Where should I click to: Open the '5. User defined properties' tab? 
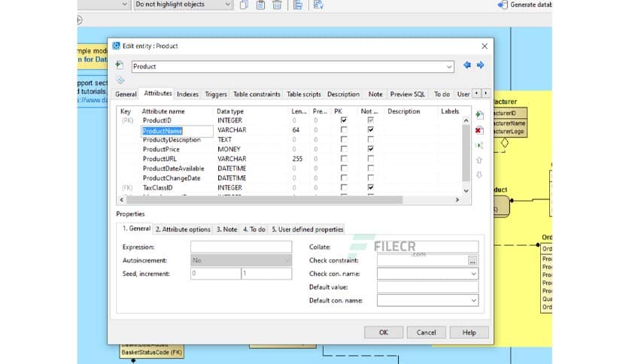coord(307,229)
